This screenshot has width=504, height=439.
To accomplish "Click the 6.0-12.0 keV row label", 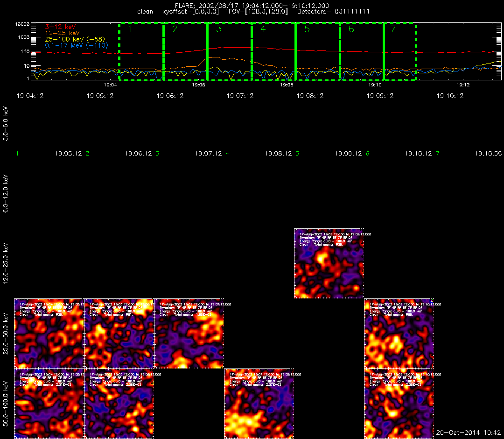I will [6, 194].
